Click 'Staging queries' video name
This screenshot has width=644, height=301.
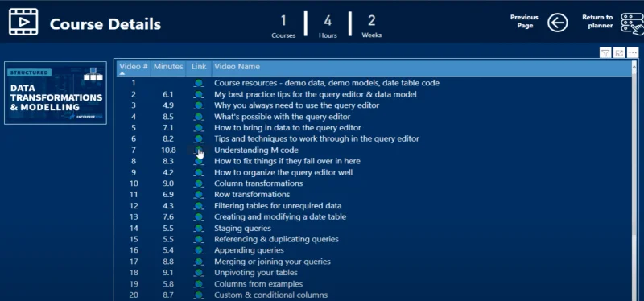pyautogui.click(x=242, y=229)
